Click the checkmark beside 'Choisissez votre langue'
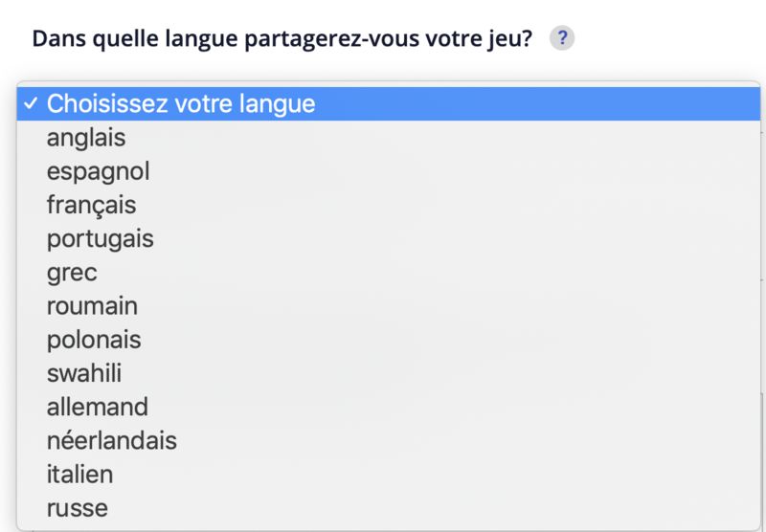 click(x=32, y=103)
